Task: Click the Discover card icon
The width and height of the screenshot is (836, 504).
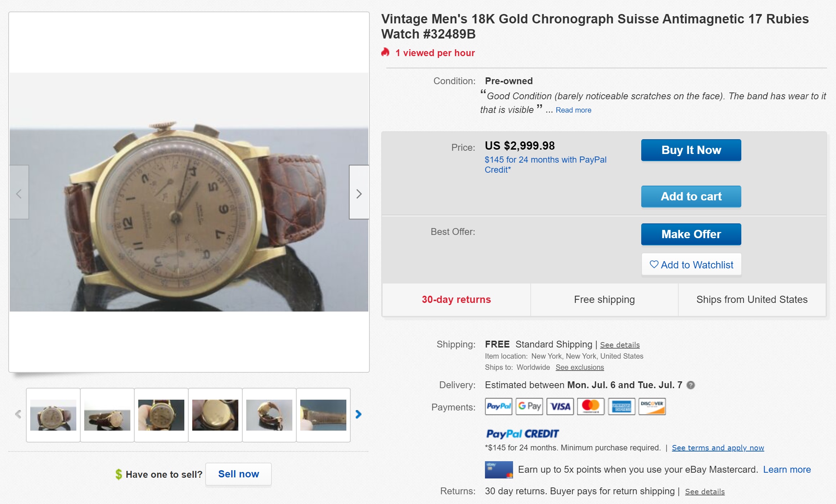Action: coord(652,406)
